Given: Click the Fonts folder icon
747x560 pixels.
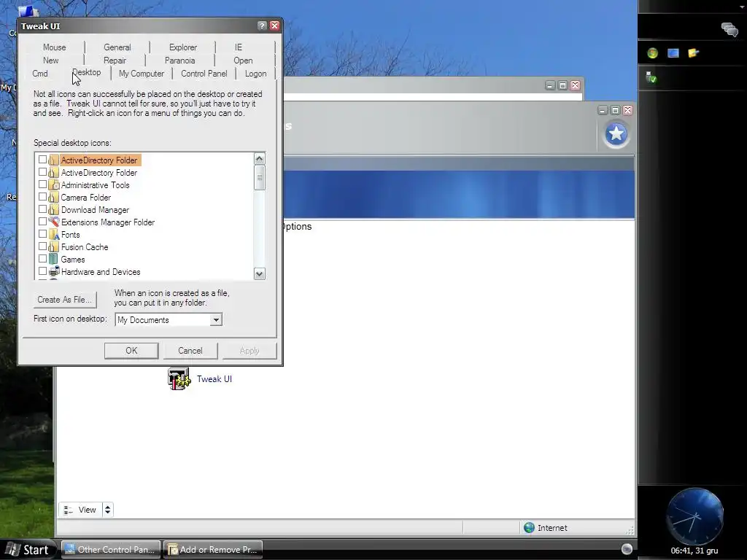Looking at the screenshot, I should (54, 234).
